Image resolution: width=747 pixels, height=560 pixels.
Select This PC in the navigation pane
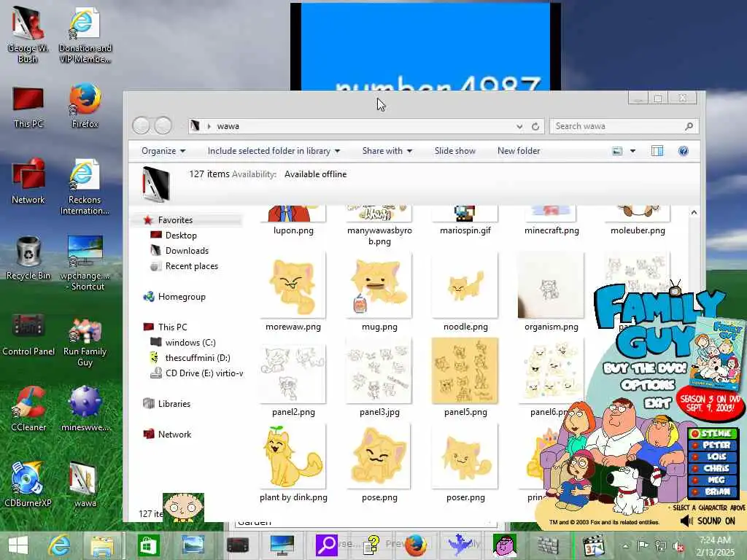click(x=172, y=327)
